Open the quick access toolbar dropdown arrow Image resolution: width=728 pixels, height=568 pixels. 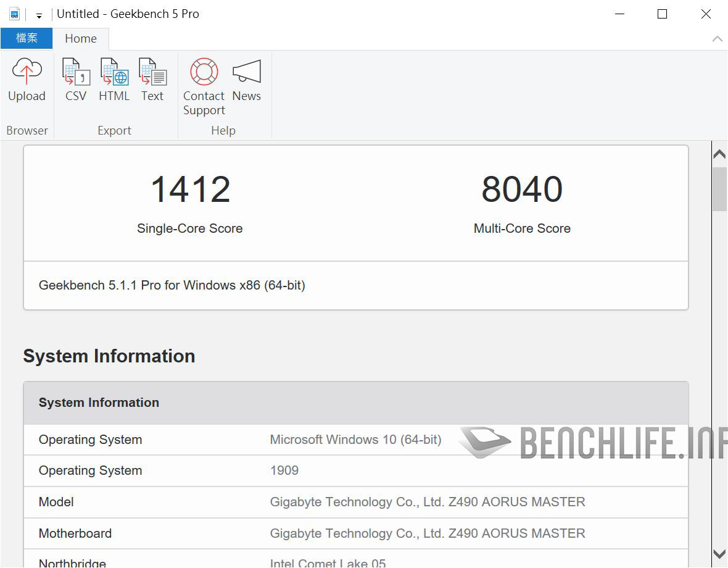pyautogui.click(x=38, y=15)
